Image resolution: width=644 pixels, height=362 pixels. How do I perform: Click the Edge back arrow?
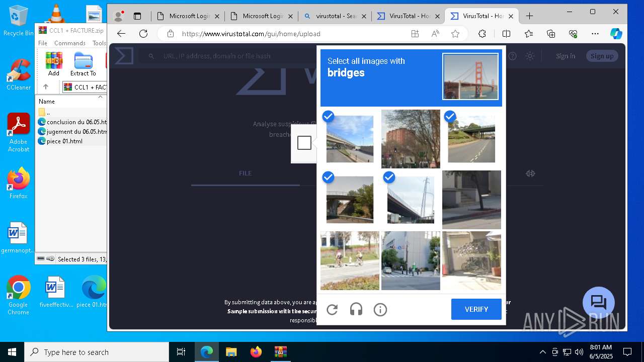point(121,34)
